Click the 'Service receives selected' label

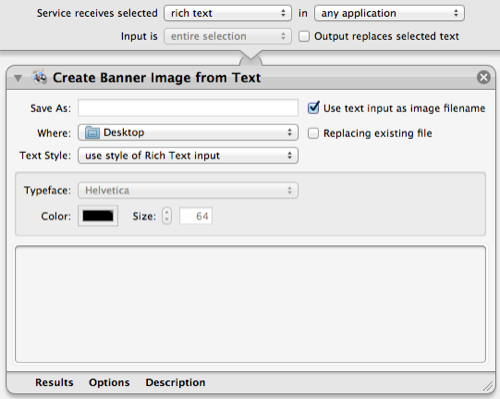tap(97, 13)
